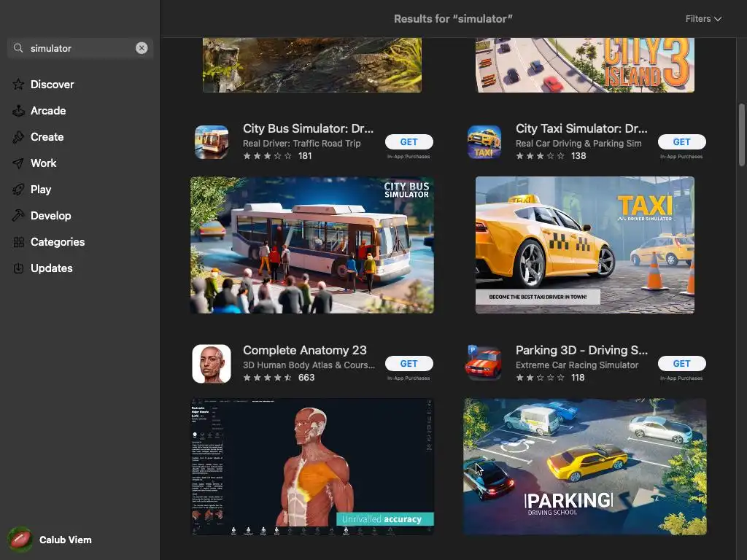View Parking Driving School screenshot
Image resolution: width=747 pixels, height=560 pixels.
[585, 467]
